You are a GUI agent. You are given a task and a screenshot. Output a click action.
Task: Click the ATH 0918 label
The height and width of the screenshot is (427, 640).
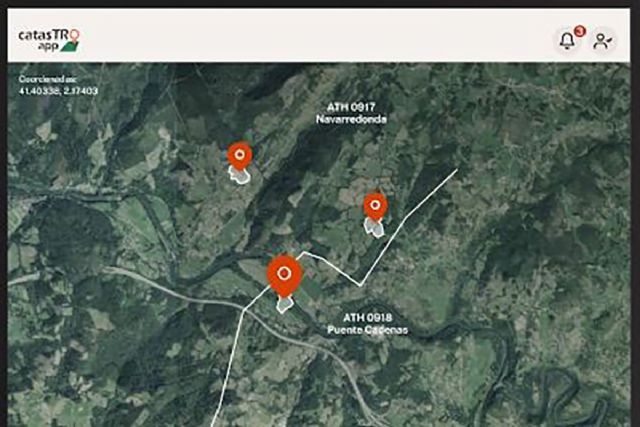pos(367,318)
